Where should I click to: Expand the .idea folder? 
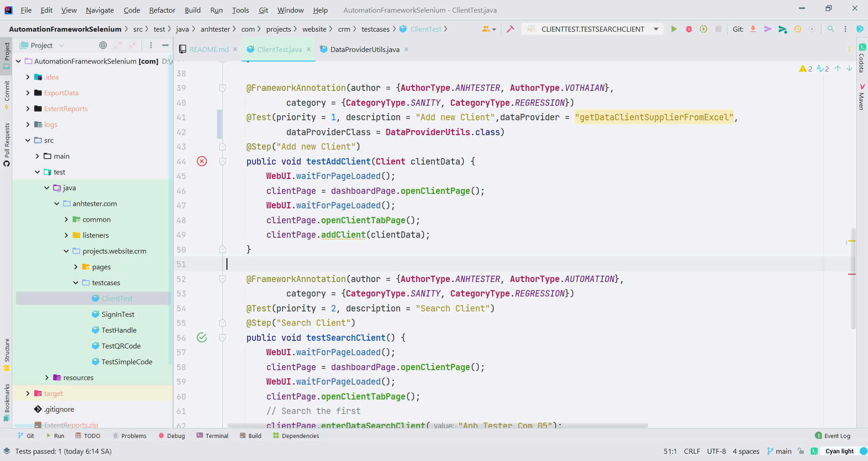coord(28,77)
